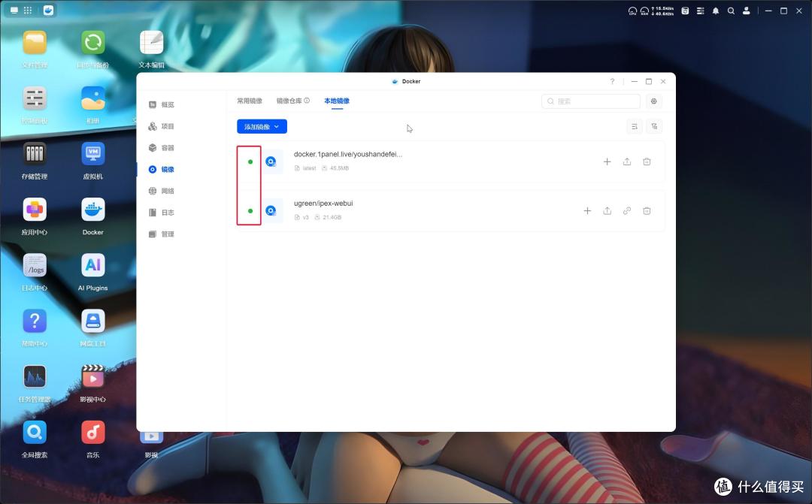Screen dimensions: 812x504
Task: Create container from docker.1panel.live image with plus icon
Action: pyautogui.click(x=607, y=162)
